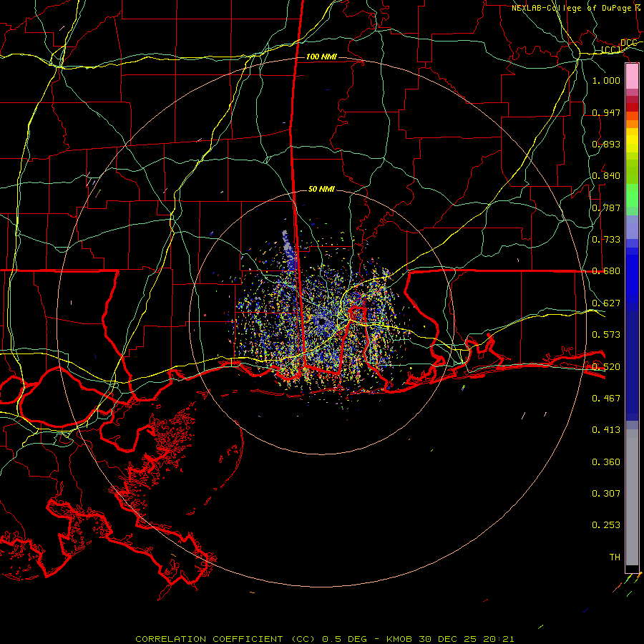Click the 0.360 scale label

click(x=606, y=462)
